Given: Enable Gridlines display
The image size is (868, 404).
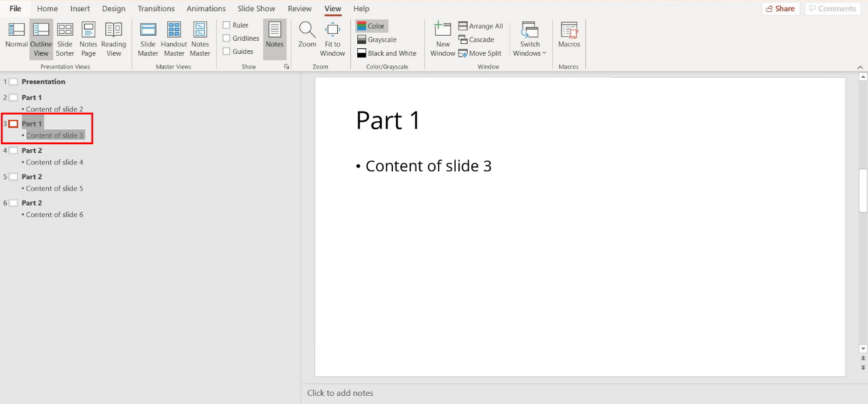Looking at the screenshot, I should 227,38.
